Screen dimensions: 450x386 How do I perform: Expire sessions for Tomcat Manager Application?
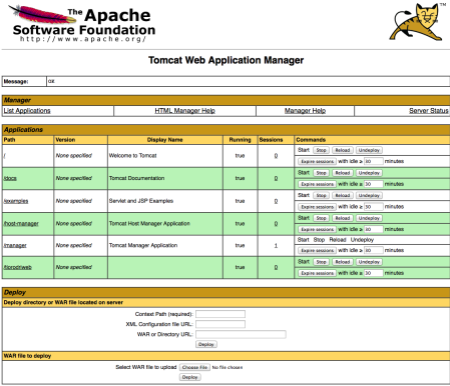tap(317, 250)
